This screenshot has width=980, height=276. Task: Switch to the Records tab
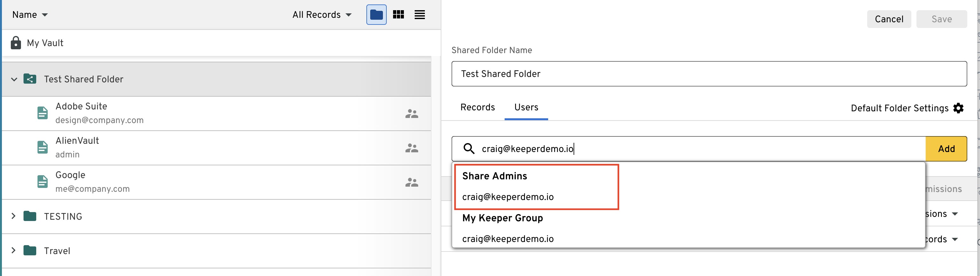pos(477,107)
